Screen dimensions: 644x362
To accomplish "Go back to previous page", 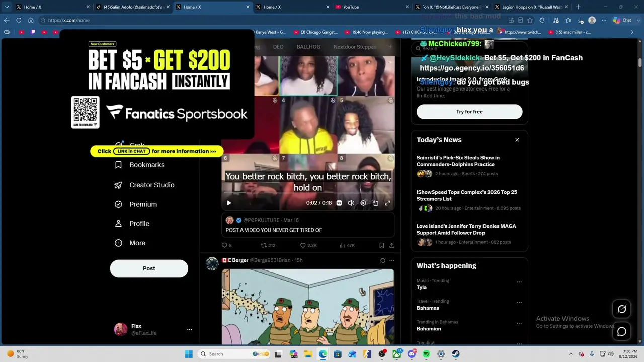I will tap(7, 20).
